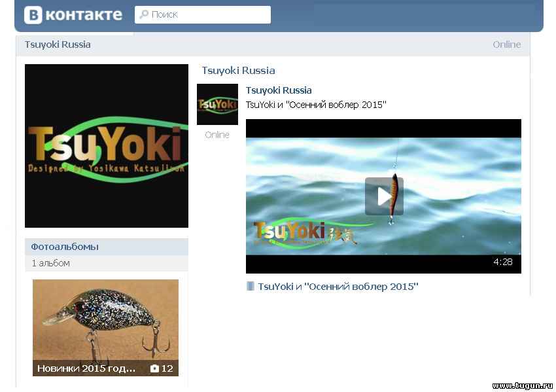The height and width of the screenshot is (392, 556).
Task: Click the 'TsuYoki и Осенний воблер 2015' link below video
Action: pyautogui.click(x=338, y=287)
